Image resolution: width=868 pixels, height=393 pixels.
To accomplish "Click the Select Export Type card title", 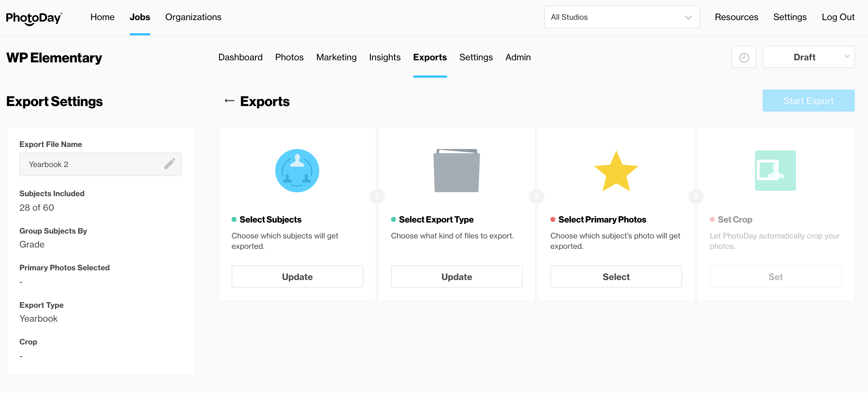I will 436,219.
